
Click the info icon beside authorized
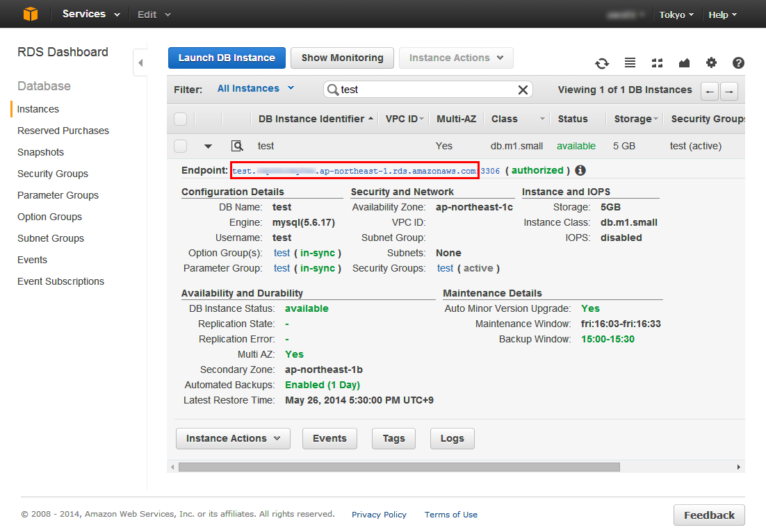(580, 170)
